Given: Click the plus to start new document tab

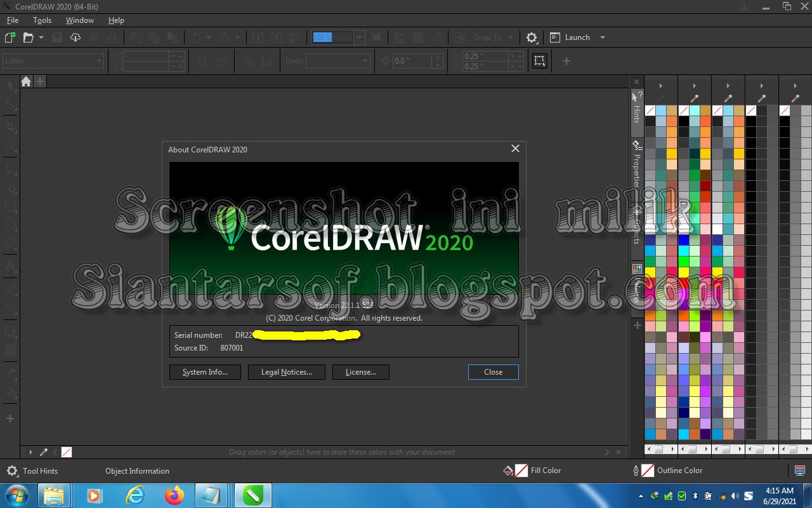Looking at the screenshot, I should 40,81.
